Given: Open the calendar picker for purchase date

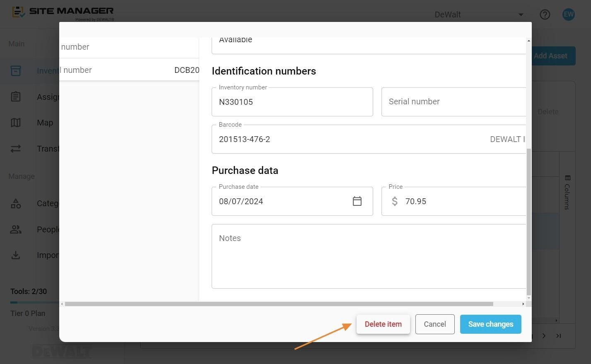Looking at the screenshot, I should (x=357, y=201).
